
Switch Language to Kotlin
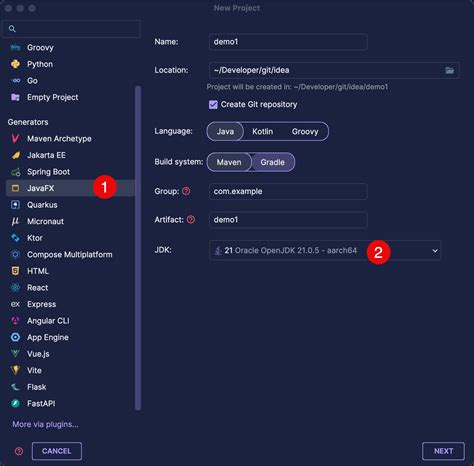click(x=262, y=131)
